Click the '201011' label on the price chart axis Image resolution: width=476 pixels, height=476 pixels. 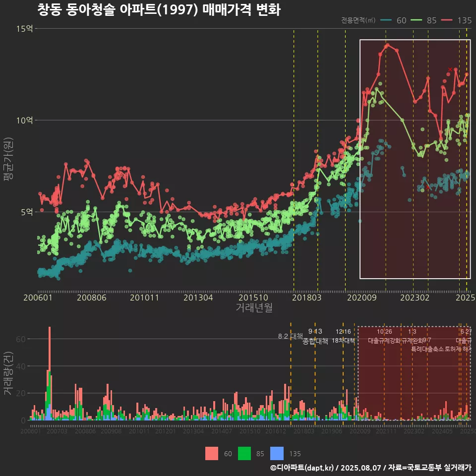[144, 297]
